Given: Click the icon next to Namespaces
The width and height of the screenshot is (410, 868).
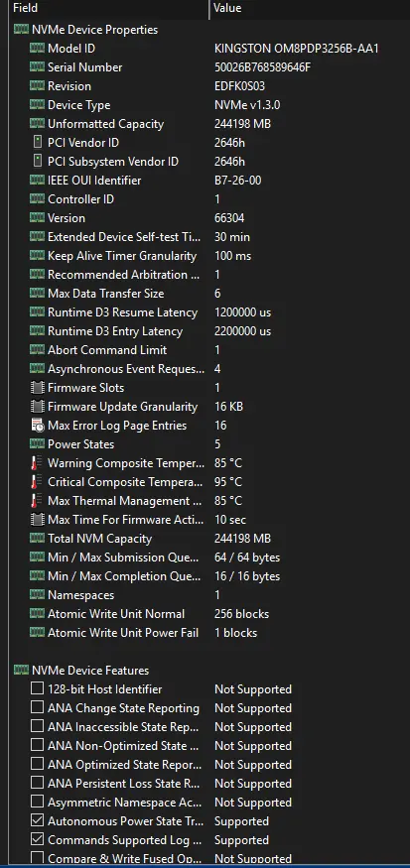Looking at the screenshot, I should [x=37, y=594].
